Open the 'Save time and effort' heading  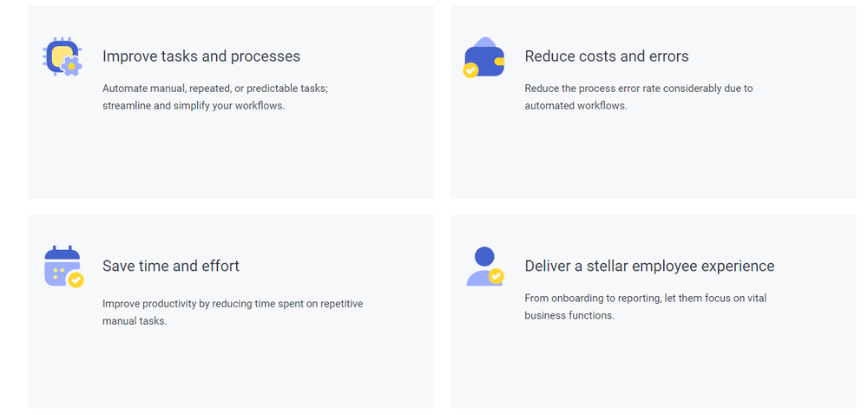coord(171,267)
